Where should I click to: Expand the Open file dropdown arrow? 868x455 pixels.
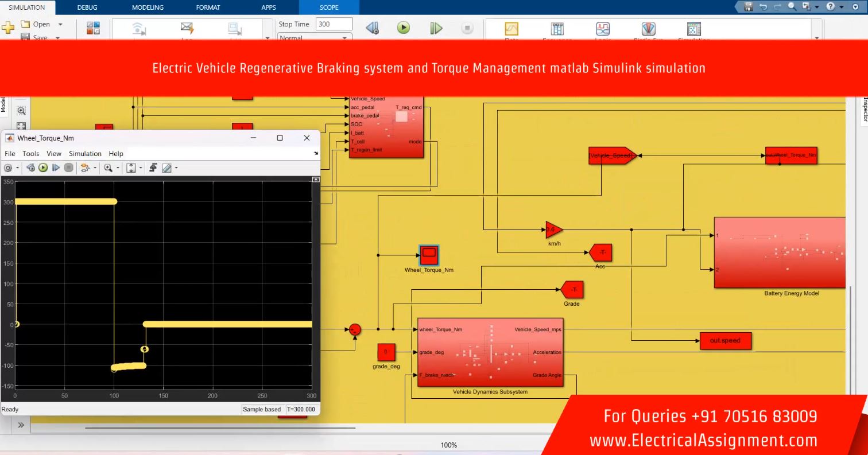coord(60,25)
